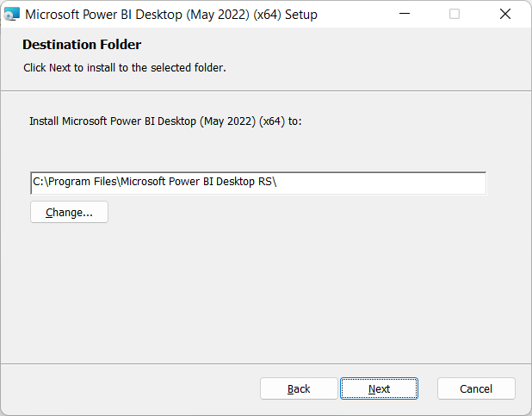
Task: Go Back to the previous setup step
Action: point(299,388)
